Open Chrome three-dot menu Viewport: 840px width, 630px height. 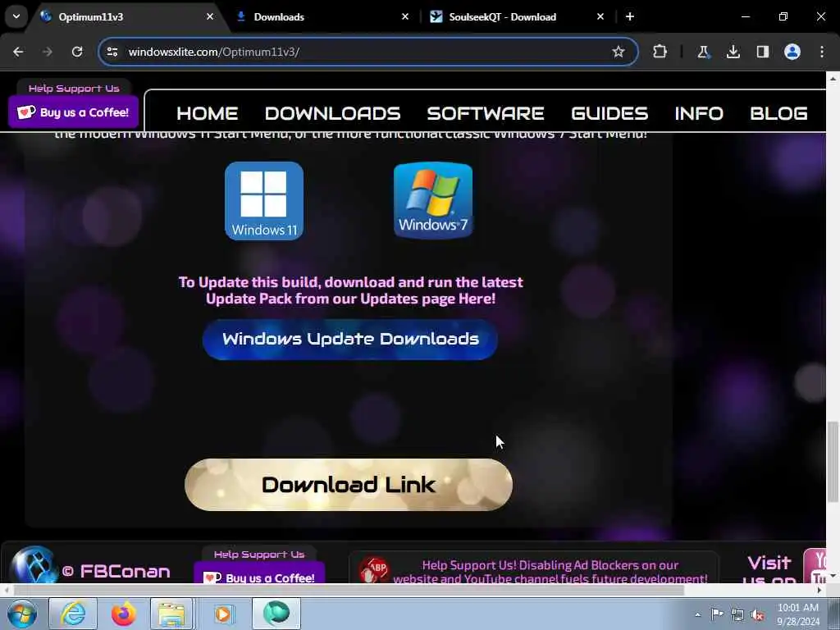pos(822,52)
